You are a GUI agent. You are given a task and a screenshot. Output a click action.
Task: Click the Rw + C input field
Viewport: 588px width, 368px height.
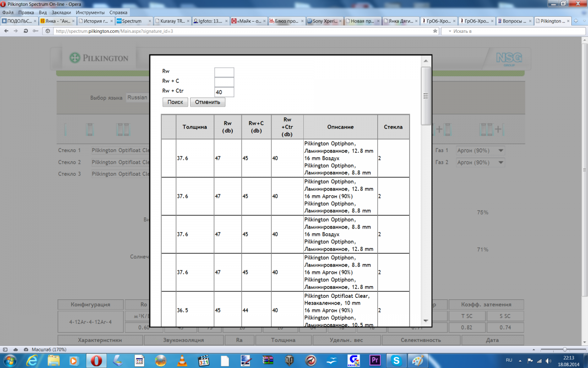click(x=224, y=82)
